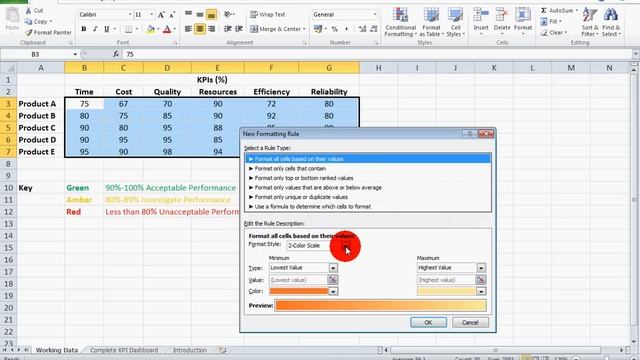Open Minimum Type Lowest Value dropdown
This screenshot has height=360, width=640.
pyautogui.click(x=333, y=268)
